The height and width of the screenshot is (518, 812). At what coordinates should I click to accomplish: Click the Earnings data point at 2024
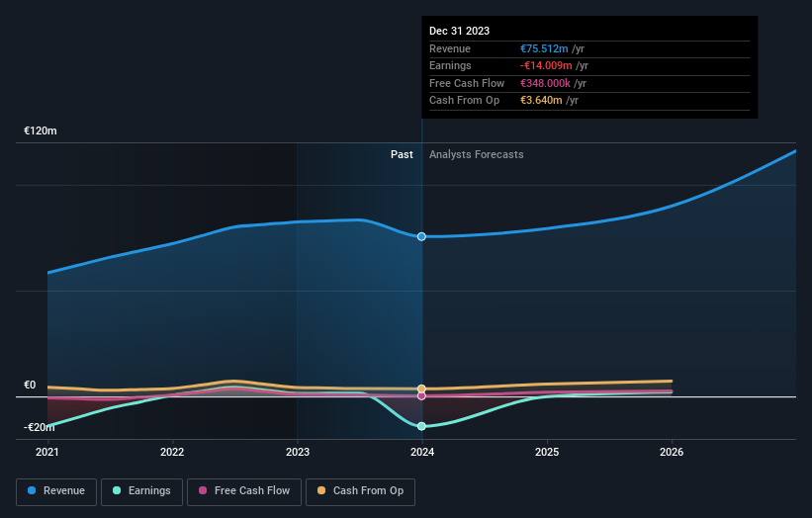coord(421,426)
